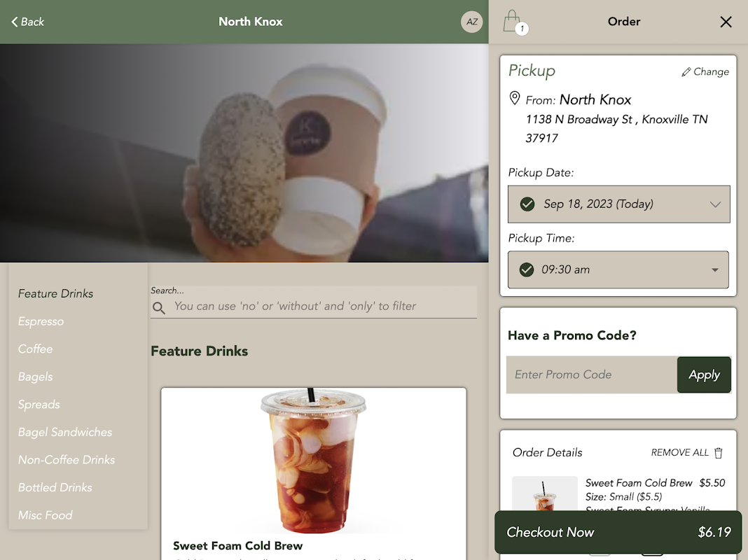Open the Sweet Foam Cold Brew product image
This screenshot has width=748, height=560.
click(x=313, y=461)
